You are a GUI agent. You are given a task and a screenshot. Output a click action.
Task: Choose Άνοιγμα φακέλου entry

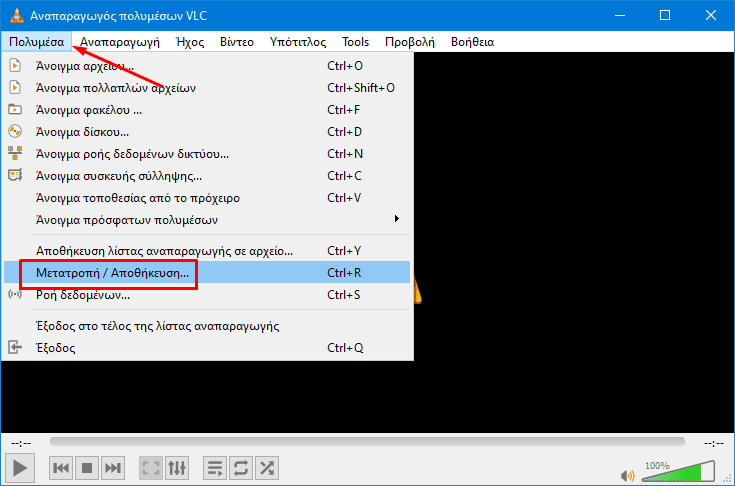207,110
